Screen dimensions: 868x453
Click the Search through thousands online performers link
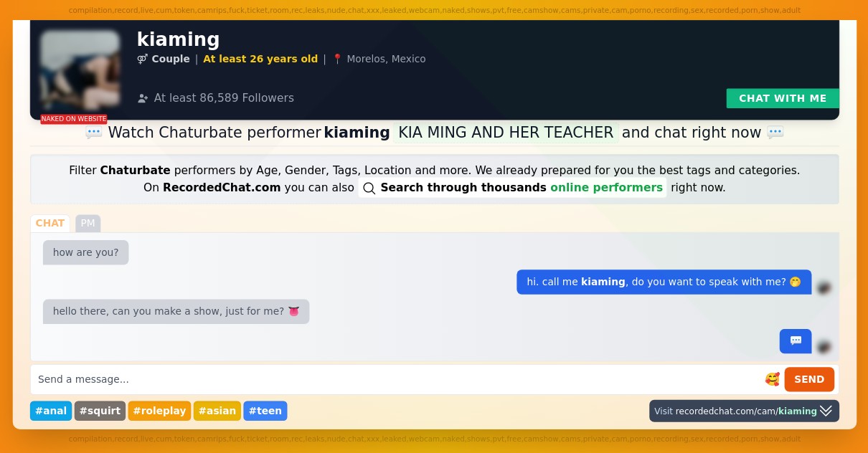click(512, 188)
